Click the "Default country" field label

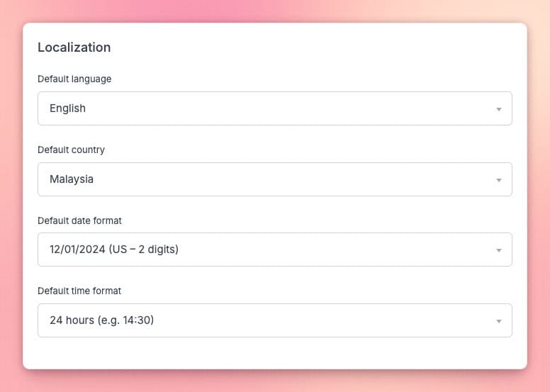71,150
